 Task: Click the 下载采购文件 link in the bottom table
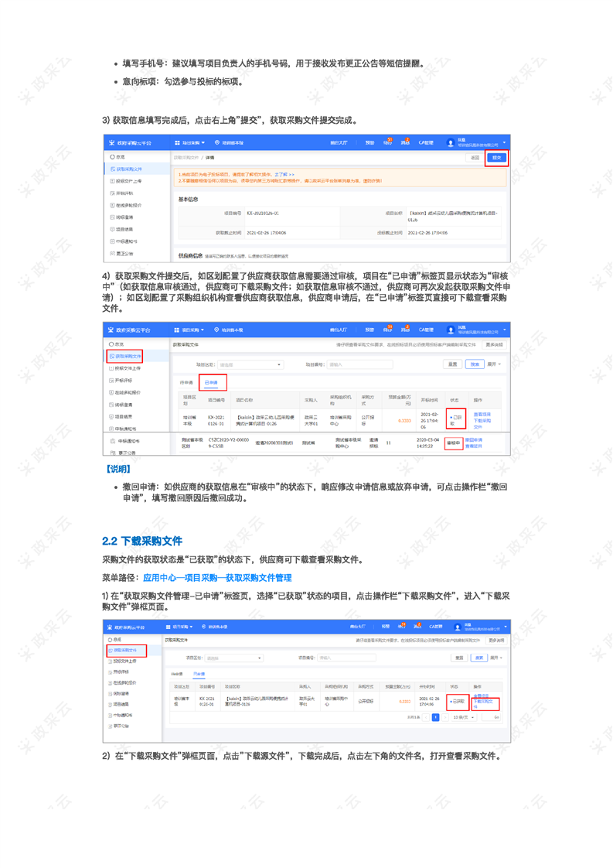click(x=485, y=704)
